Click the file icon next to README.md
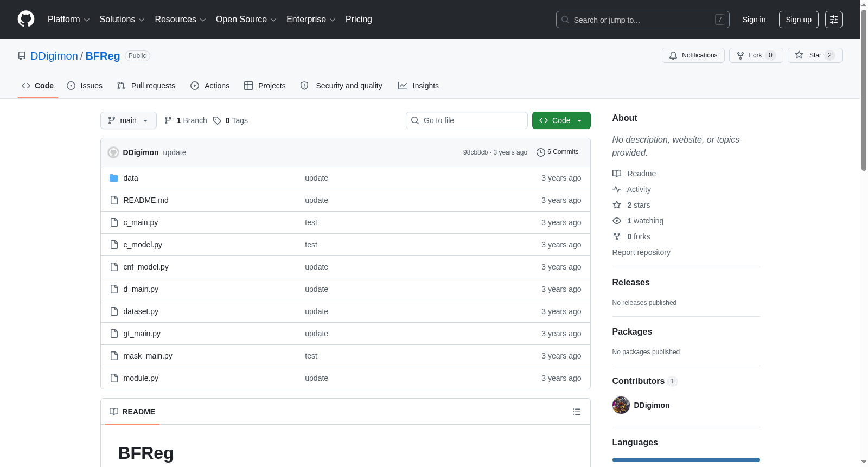The image size is (868, 467). (114, 200)
